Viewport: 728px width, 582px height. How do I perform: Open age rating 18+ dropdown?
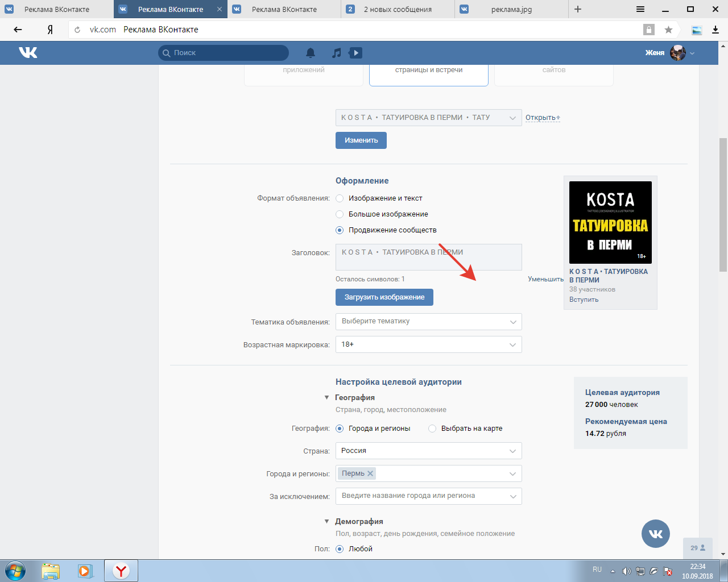click(x=428, y=344)
